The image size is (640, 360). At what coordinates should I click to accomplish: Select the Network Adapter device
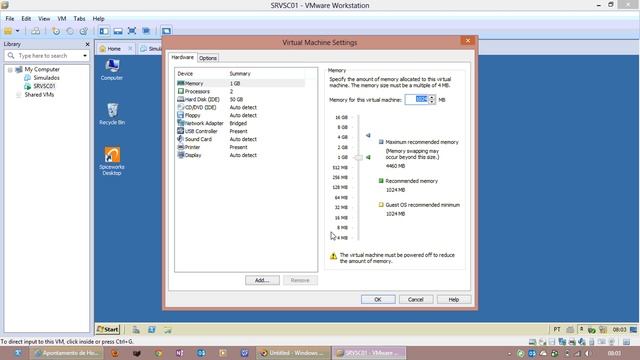241,123
